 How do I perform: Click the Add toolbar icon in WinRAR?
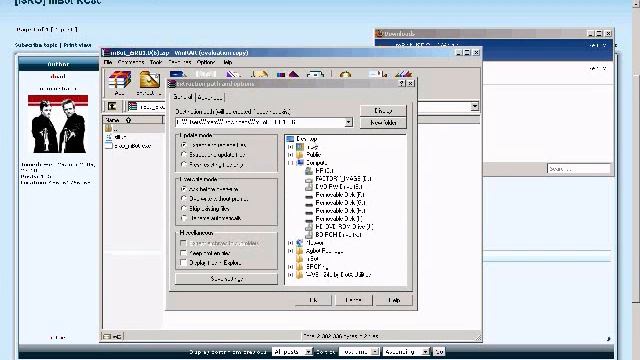120,83
